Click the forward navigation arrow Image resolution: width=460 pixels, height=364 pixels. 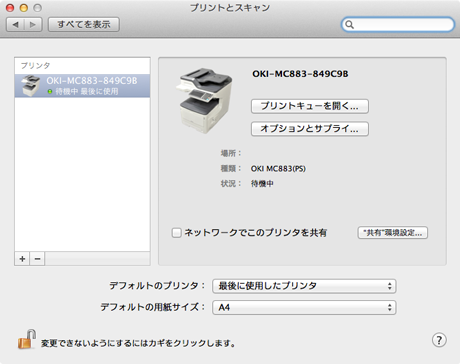point(33,25)
